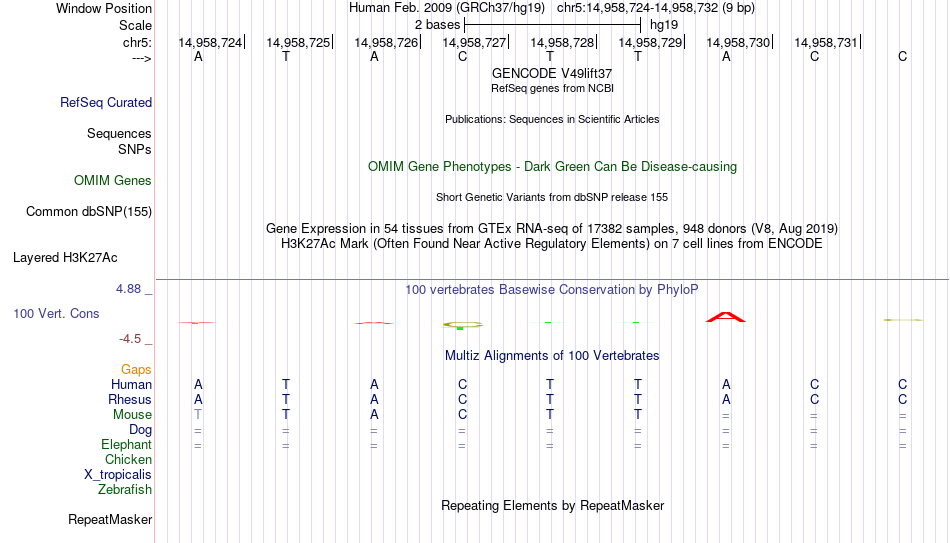Click 'Short Genetic Variants from dbSNP release 155'
This screenshot has height=543, width=950.
[552, 198]
